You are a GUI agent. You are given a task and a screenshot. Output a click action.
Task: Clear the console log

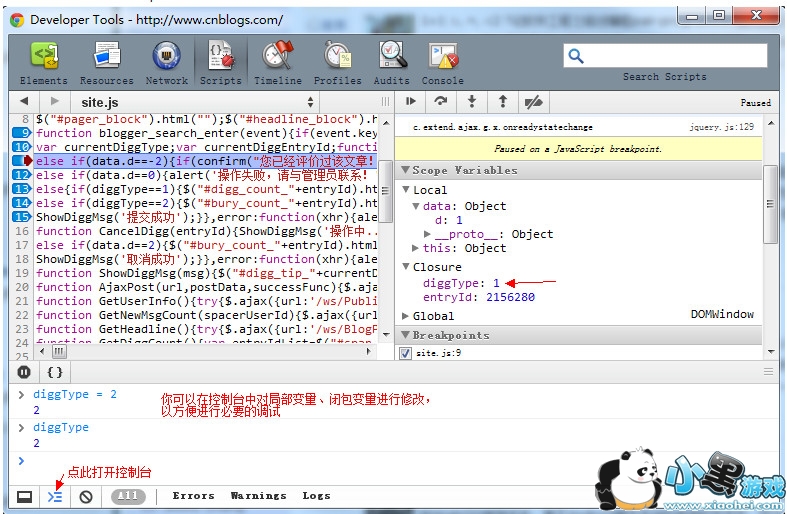coord(86,496)
